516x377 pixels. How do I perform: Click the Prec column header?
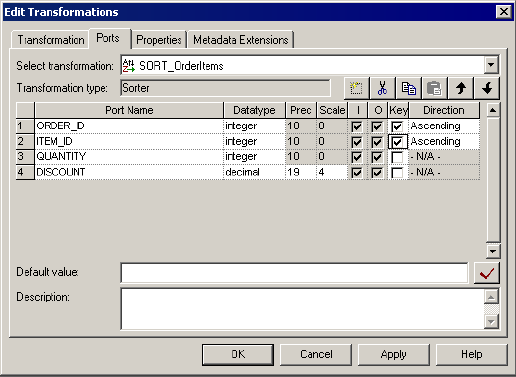(x=301, y=110)
